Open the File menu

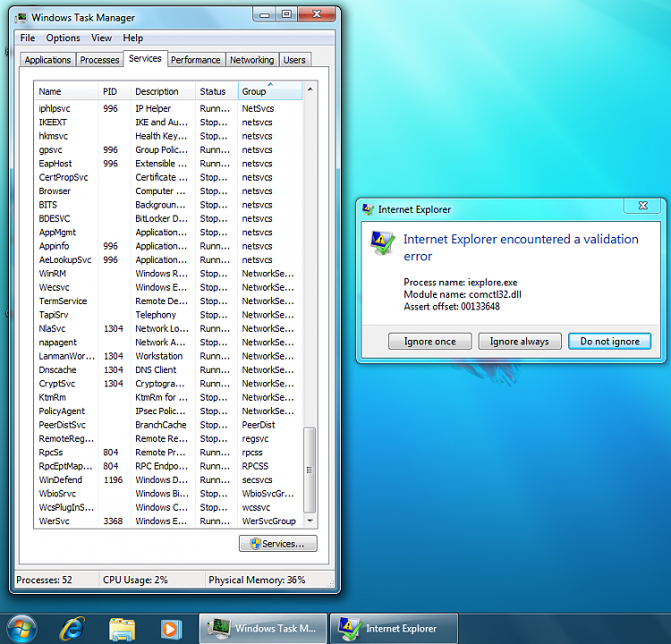click(x=28, y=38)
